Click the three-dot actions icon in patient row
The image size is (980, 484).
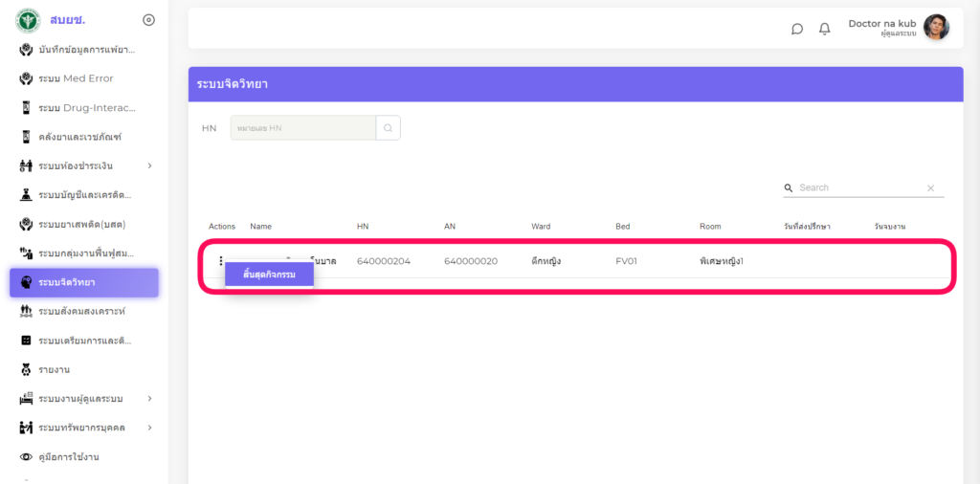[220, 261]
